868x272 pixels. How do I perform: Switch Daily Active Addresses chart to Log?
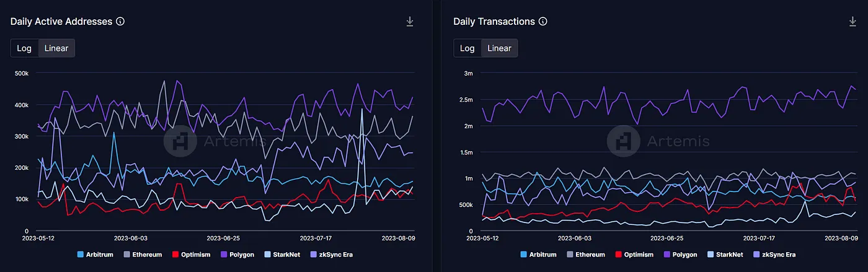pos(24,48)
